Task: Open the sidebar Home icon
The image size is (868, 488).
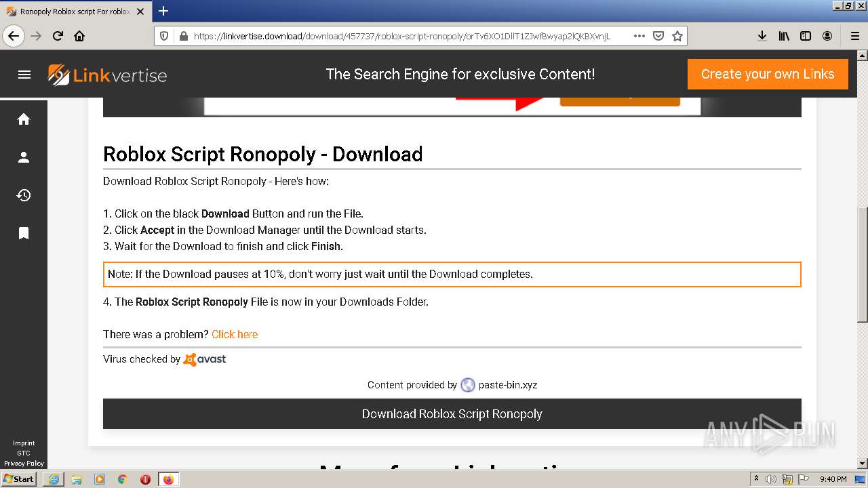Action: [x=24, y=119]
